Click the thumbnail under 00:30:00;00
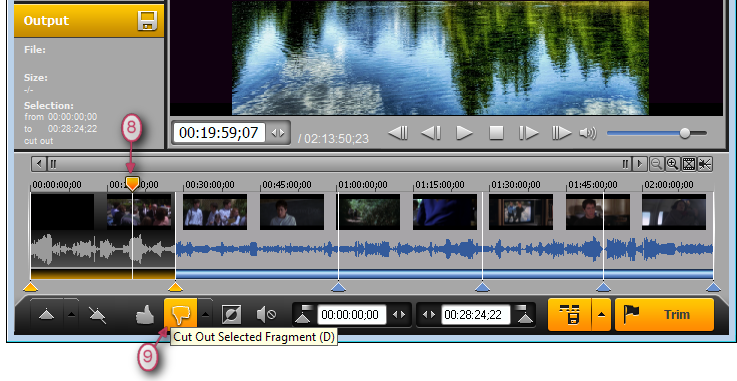Screen dimensions: 737x381 [215, 212]
